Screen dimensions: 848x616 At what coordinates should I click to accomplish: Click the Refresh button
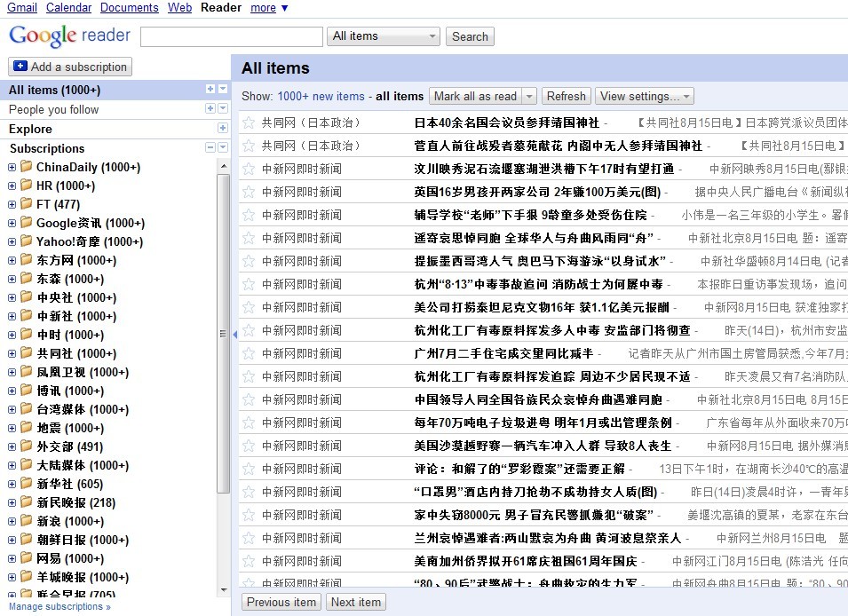click(566, 97)
